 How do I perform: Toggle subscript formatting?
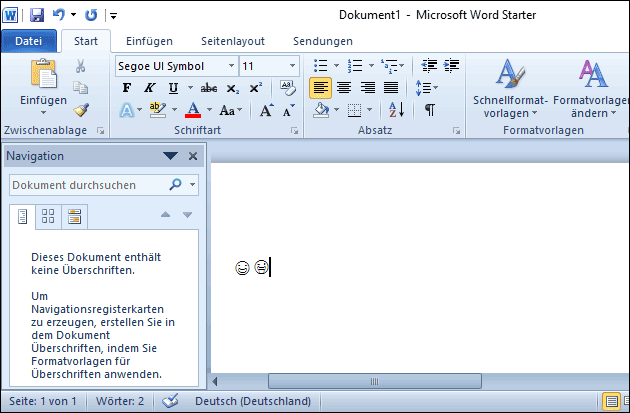233,88
